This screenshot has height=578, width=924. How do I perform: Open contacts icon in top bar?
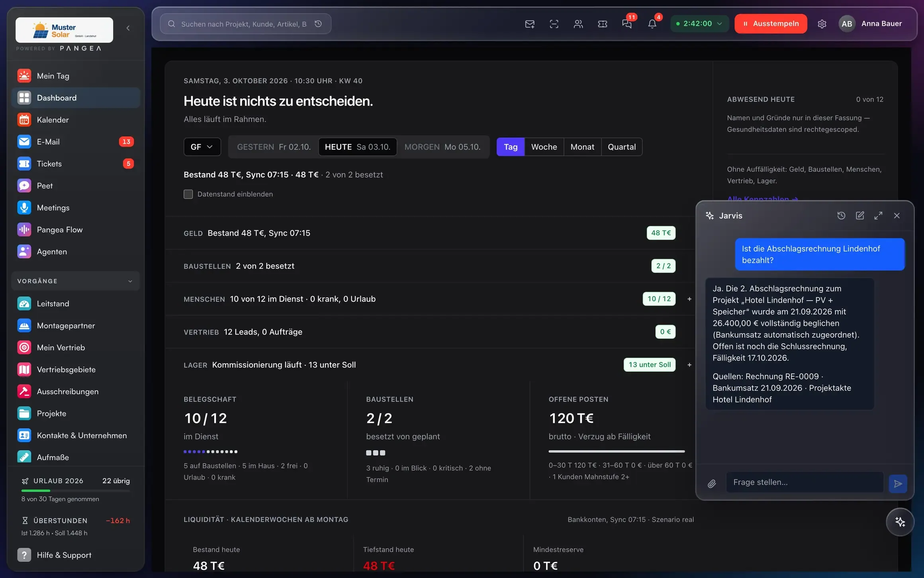tap(578, 24)
